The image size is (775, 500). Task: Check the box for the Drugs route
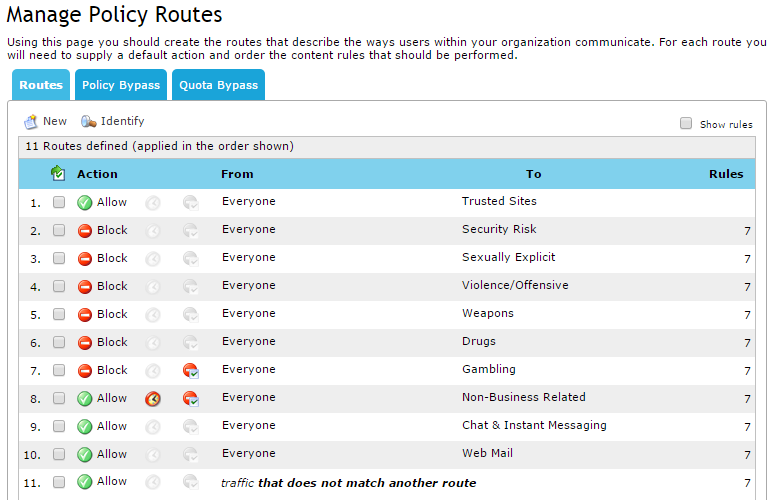tap(59, 342)
